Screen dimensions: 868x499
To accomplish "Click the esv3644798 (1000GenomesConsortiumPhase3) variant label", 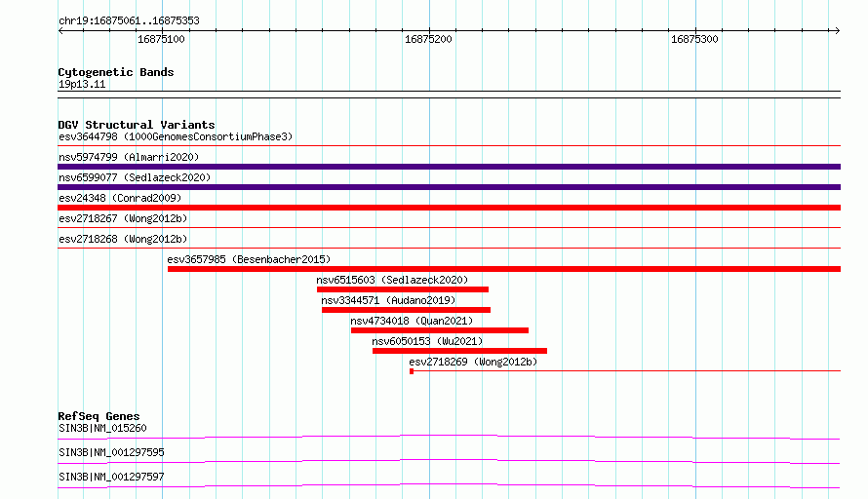I will [176, 136].
